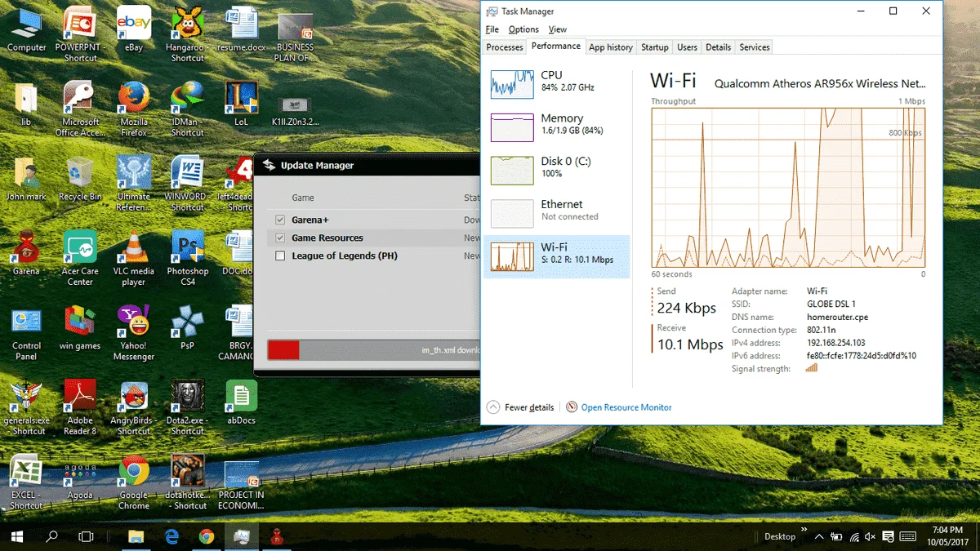
Task: Select the PsP desktop icon
Action: click(x=188, y=327)
